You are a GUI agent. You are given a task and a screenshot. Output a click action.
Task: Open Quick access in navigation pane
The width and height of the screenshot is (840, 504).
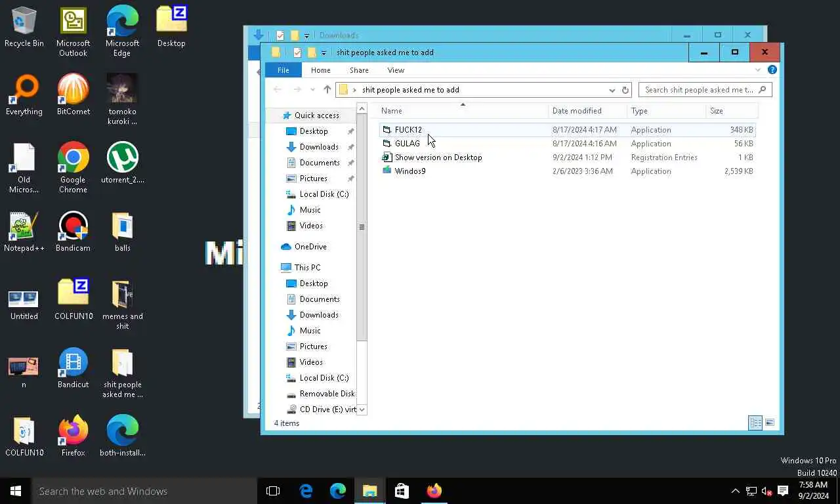(x=316, y=115)
